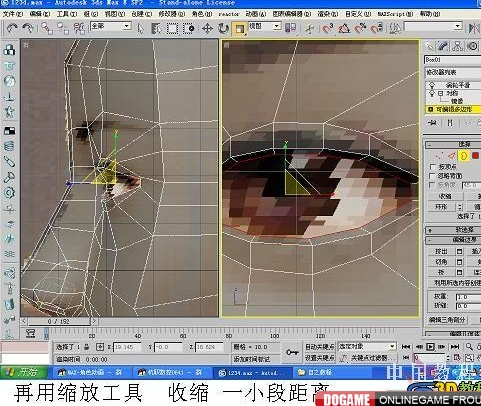Toggle the 3D Snaps magnet icon
The image size is (481, 406).
(328, 28)
